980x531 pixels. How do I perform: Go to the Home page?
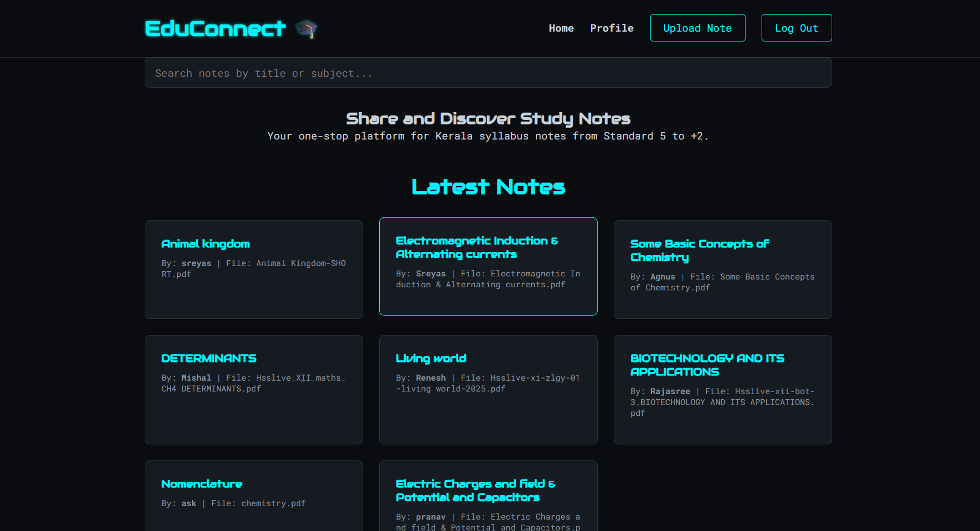(561, 28)
